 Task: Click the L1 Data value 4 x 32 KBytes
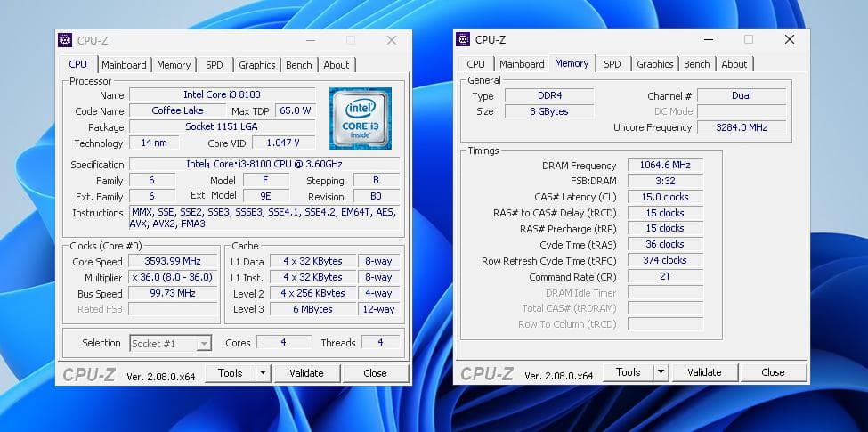click(x=312, y=261)
